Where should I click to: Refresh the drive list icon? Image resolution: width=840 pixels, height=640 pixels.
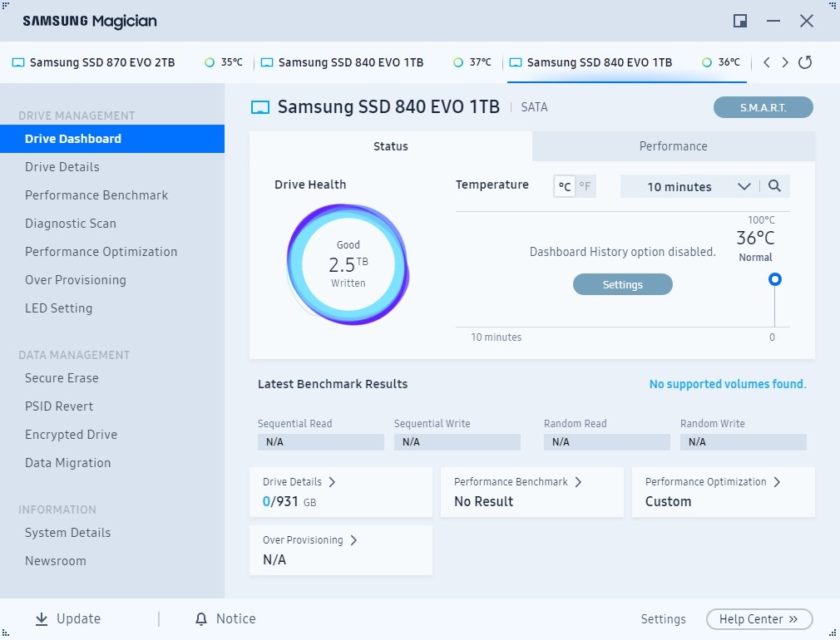[804, 62]
